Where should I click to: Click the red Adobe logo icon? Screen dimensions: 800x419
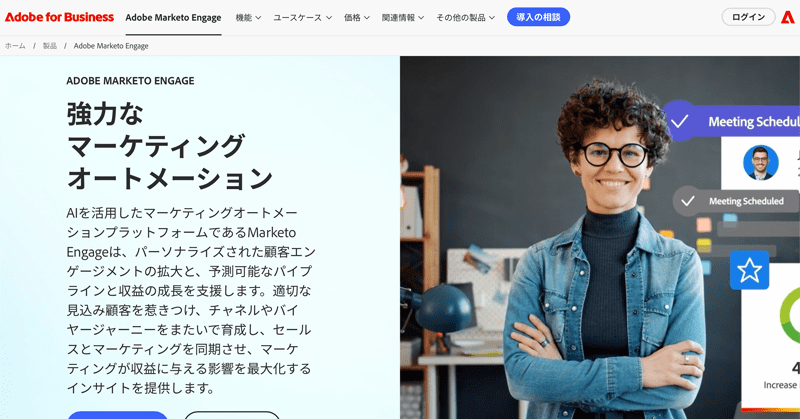click(788, 17)
